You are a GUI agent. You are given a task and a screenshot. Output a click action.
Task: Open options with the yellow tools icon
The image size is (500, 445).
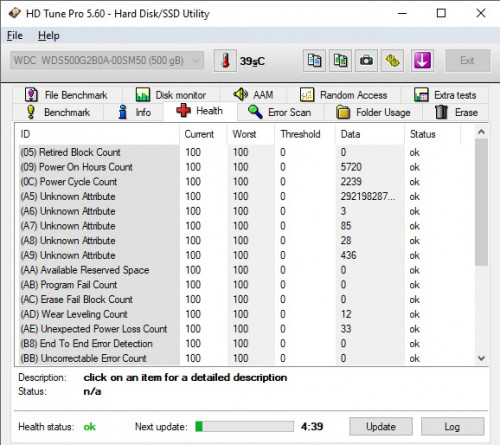[x=392, y=61]
